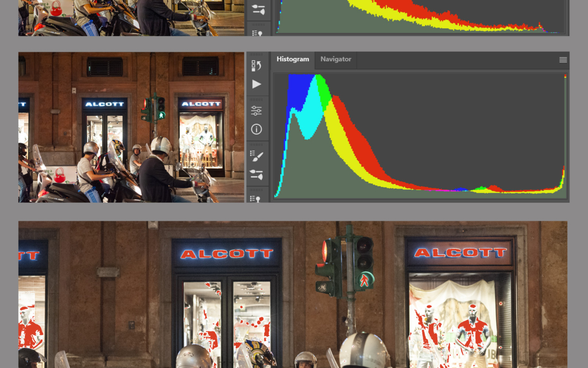Screen dimensions: 588x368
Task: Open Brush Settings icon in top panel strip
Action: coord(258,10)
